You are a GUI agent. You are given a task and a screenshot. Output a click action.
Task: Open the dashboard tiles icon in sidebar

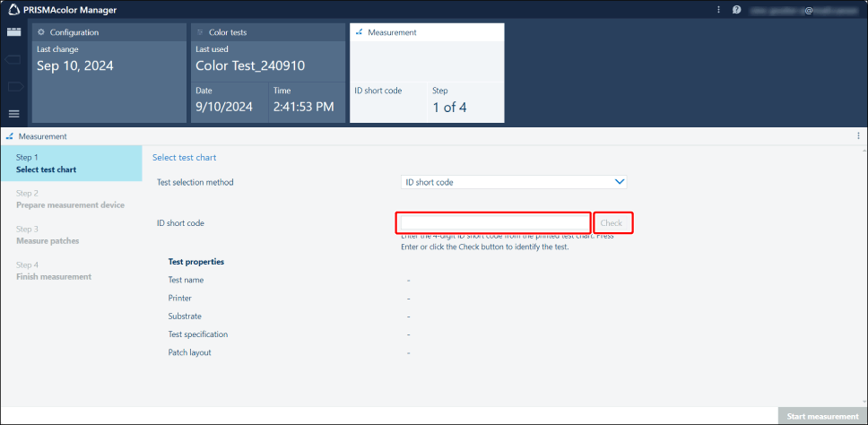[x=13, y=31]
